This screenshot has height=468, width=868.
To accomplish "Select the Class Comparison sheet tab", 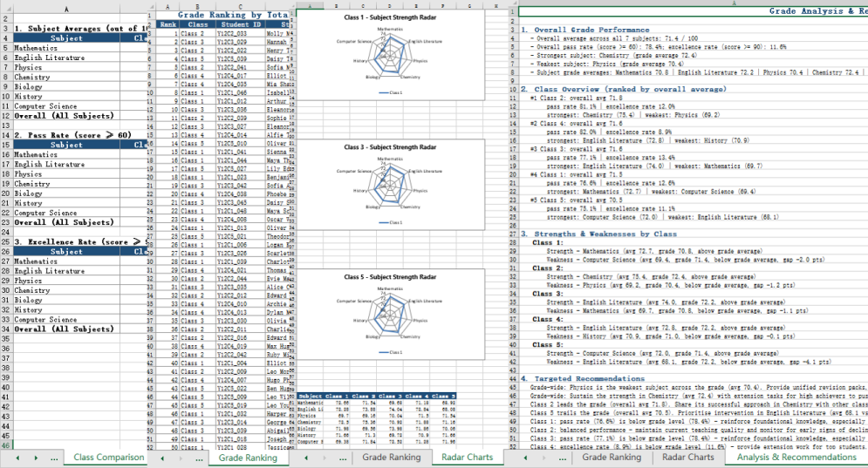I will [108, 458].
